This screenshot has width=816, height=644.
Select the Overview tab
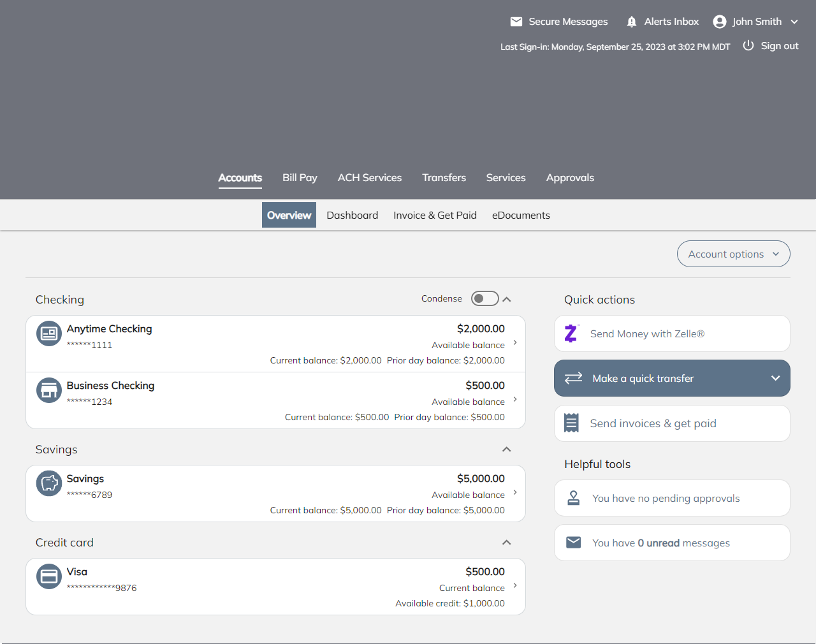289,216
